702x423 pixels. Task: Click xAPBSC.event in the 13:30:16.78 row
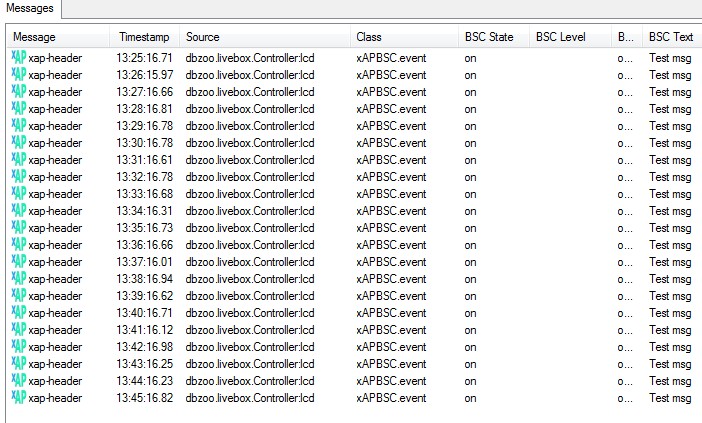tap(391, 143)
